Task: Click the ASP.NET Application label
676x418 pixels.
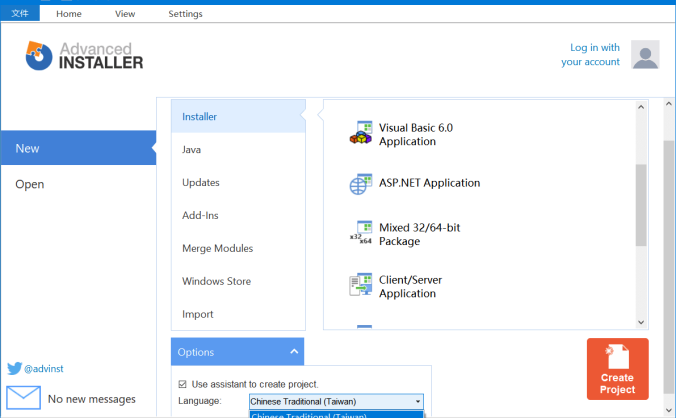Action: [429, 183]
